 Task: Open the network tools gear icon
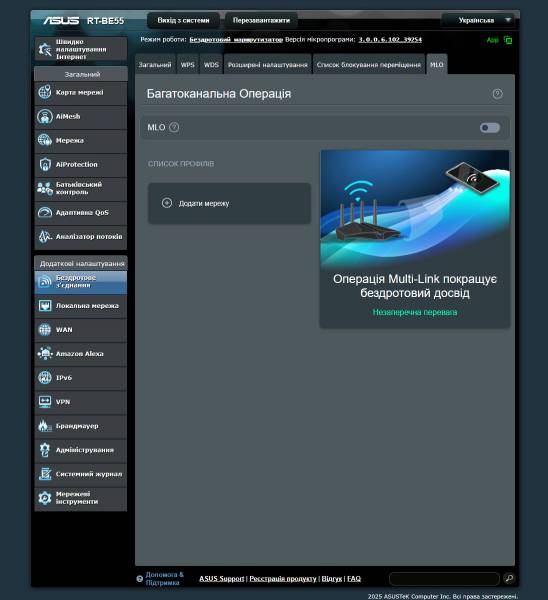[x=45, y=498]
